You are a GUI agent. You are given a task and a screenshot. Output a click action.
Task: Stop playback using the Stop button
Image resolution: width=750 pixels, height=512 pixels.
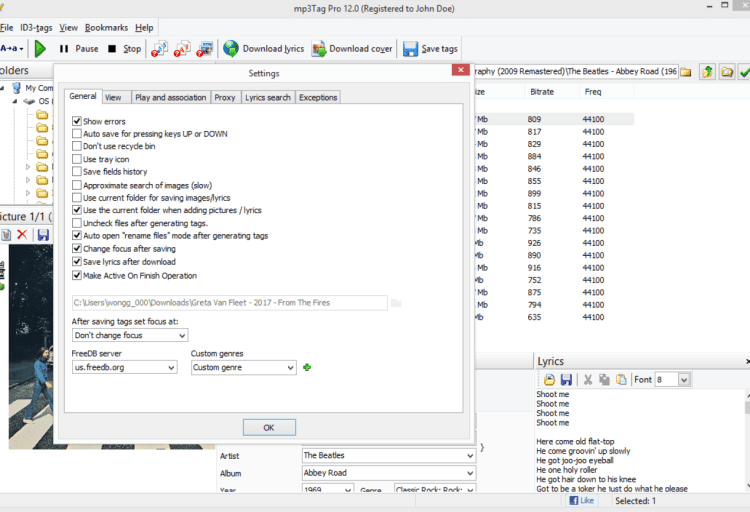pos(124,49)
